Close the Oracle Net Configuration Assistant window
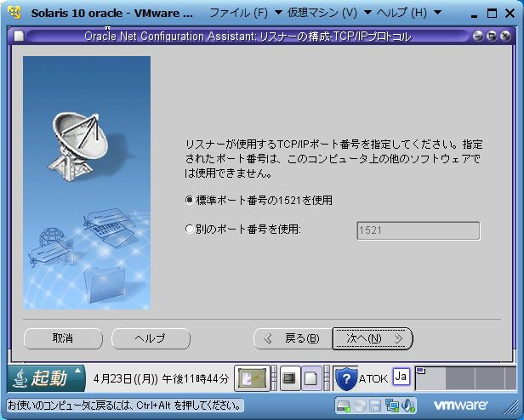This screenshot has height=420, width=524. (x=505, y=36)
